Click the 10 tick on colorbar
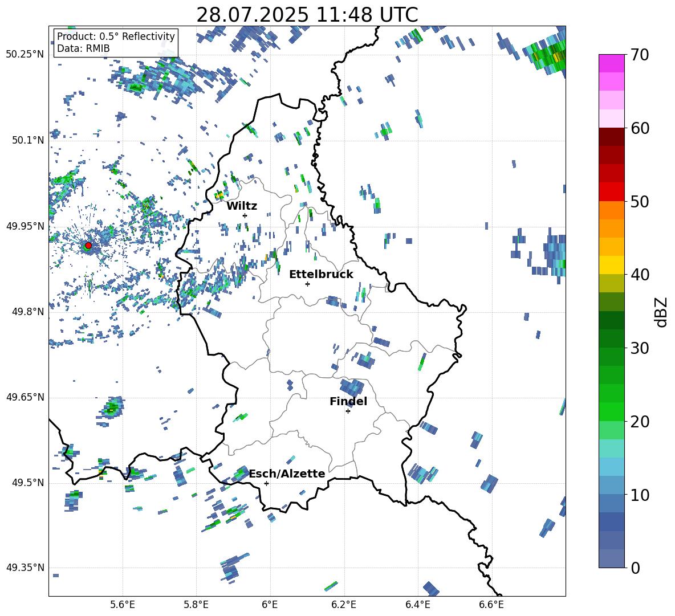 [640, 495]
